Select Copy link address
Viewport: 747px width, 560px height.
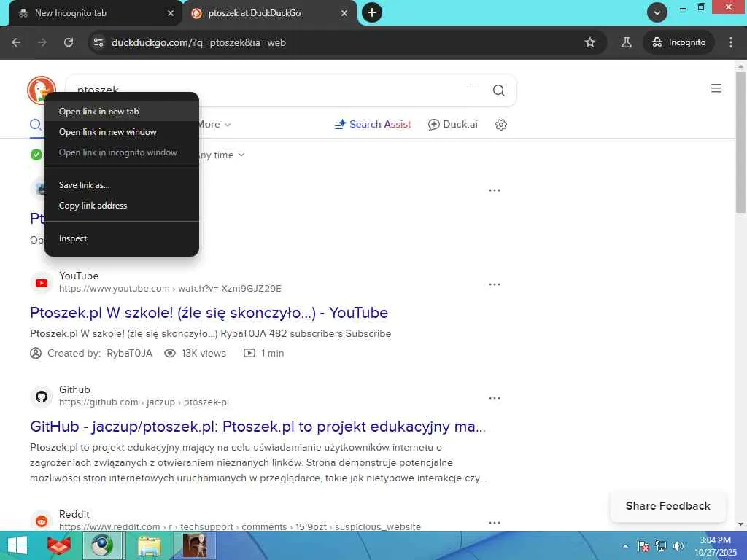coord(122,205)
